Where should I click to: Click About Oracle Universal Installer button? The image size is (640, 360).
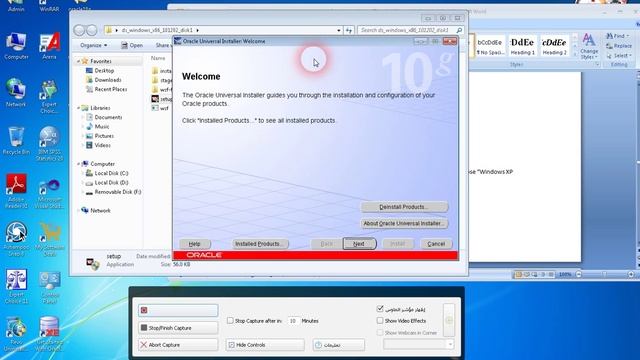click(x=404, y=223)
